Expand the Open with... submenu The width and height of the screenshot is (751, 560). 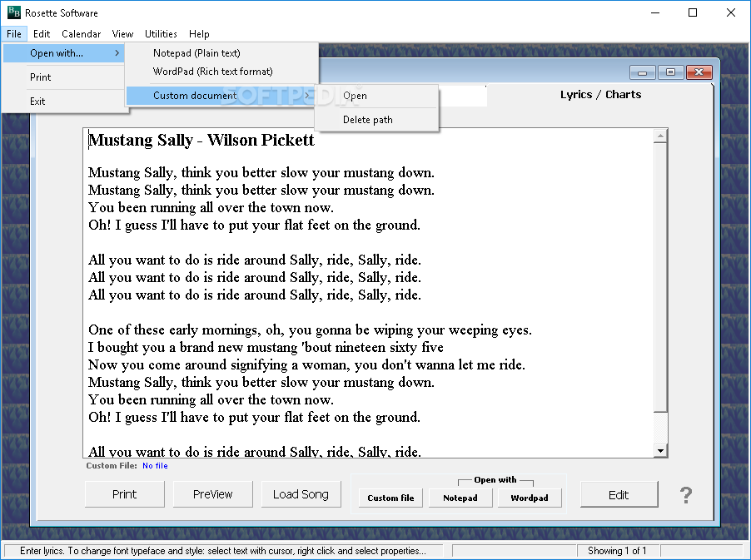(64, 53)
